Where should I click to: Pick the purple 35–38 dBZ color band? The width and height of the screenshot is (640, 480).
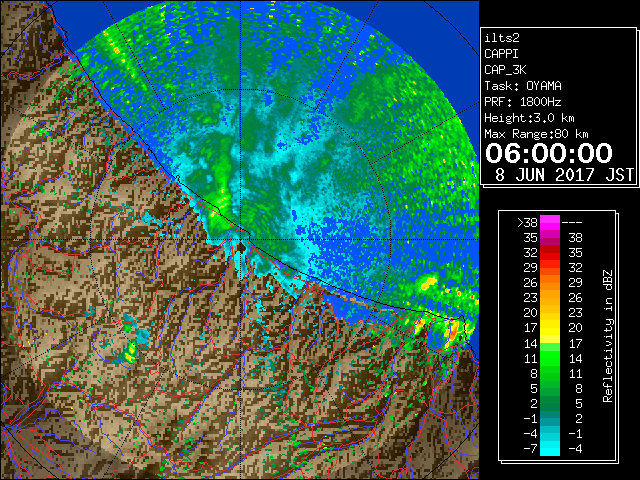[550, 238]
